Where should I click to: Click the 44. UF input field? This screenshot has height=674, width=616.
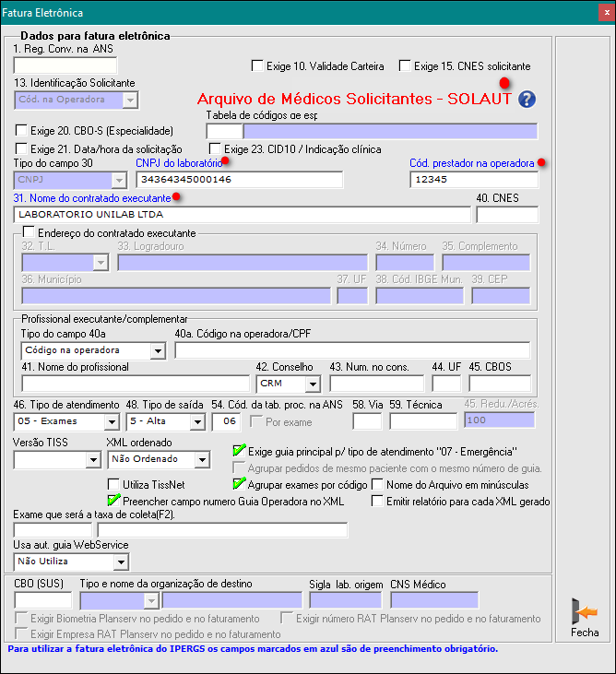point(446,384)
